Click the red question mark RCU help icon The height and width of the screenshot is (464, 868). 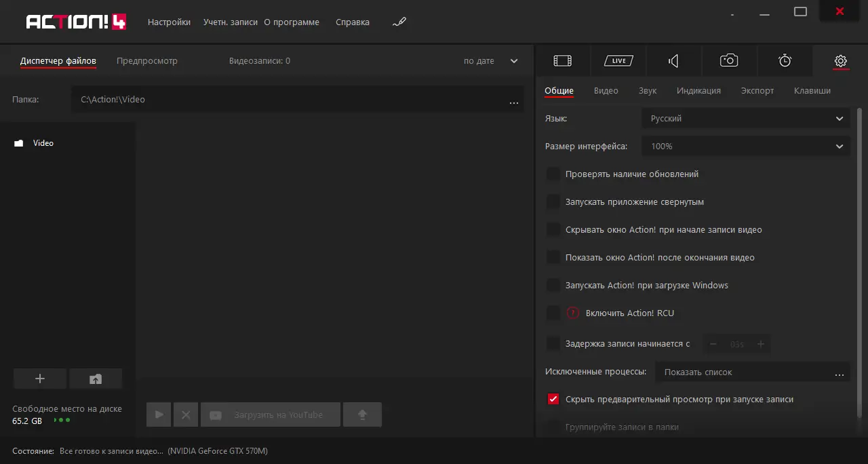[x=573, y=313]
